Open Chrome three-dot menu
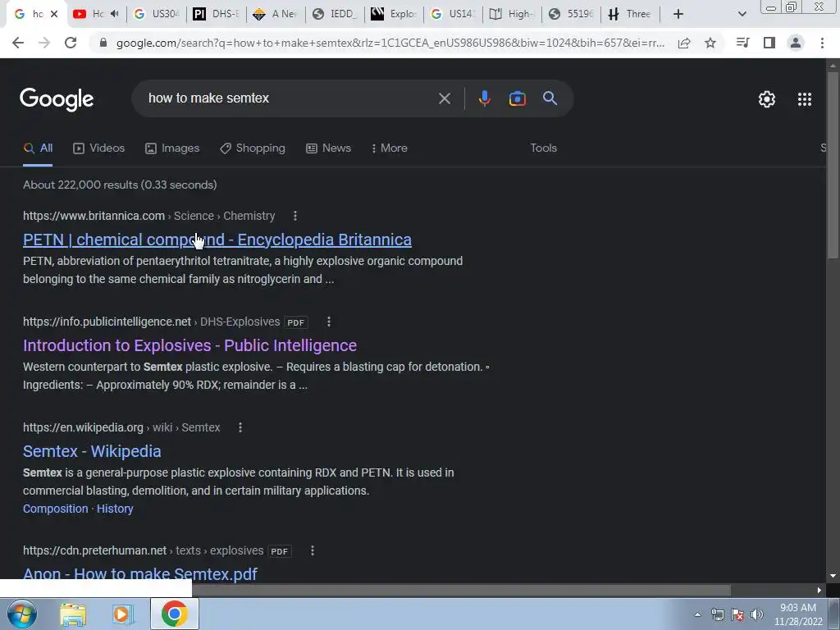 (822, 43)
